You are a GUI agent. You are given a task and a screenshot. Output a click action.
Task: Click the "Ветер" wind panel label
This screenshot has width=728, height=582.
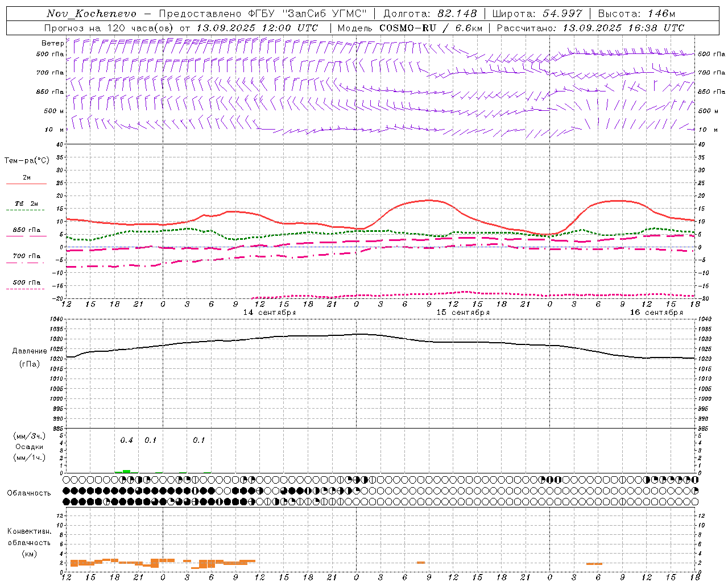52,43
